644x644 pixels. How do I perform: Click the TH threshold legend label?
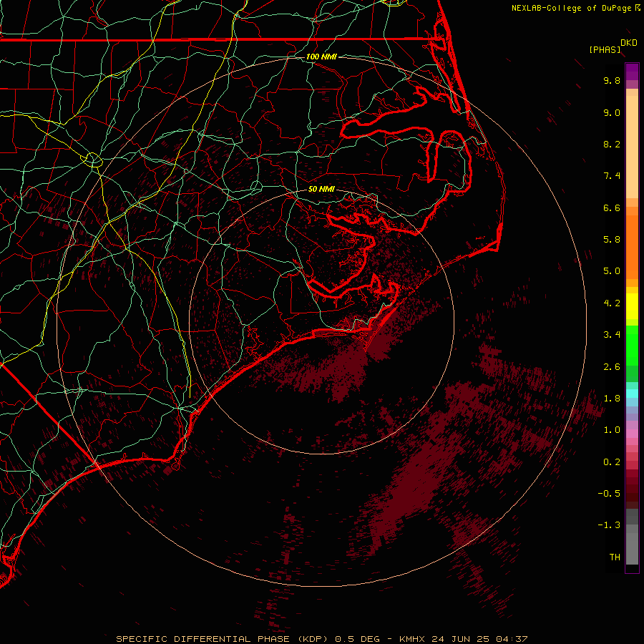point(615,557)
